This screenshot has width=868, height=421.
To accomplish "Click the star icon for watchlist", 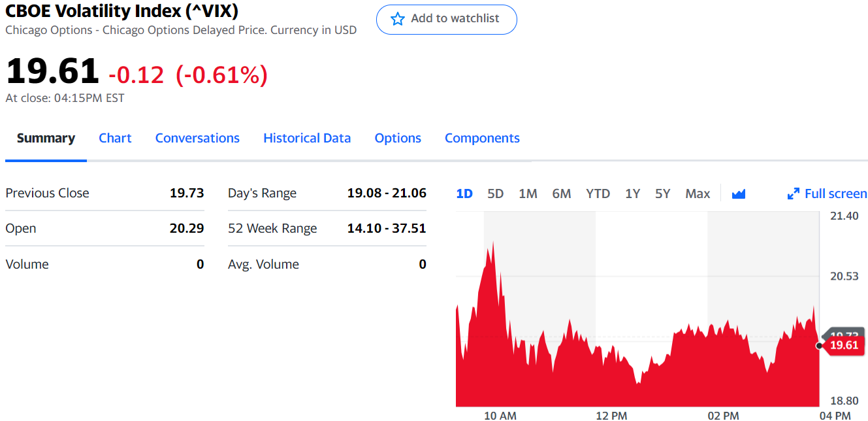I will click(x=398, y=19).
